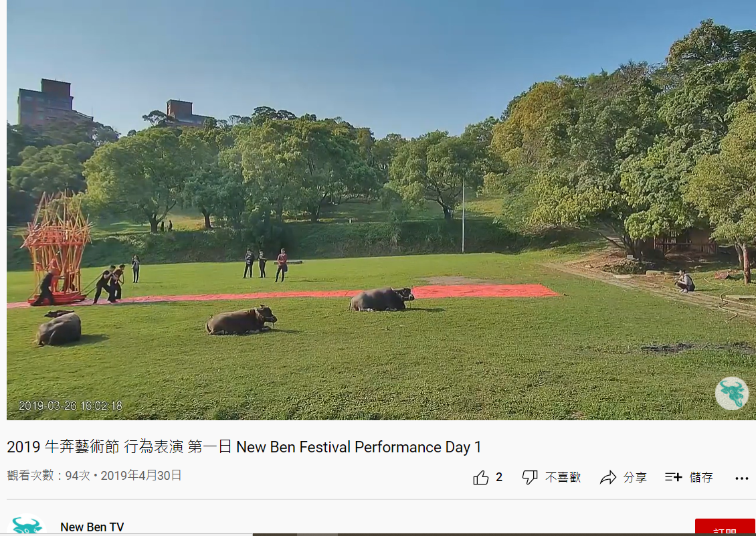Open the New Ben TV channel avatar
Viewport: 756px width, 536px height.
pos(27,527)
